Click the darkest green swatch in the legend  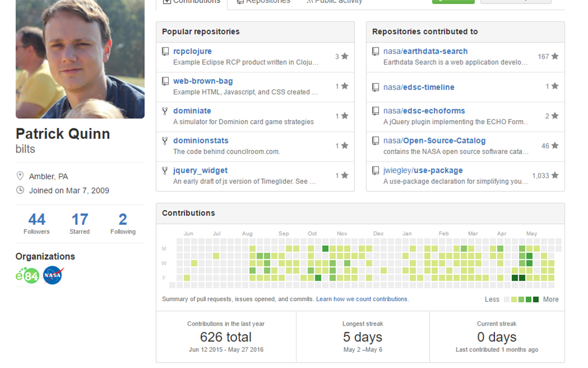point(536,299)
